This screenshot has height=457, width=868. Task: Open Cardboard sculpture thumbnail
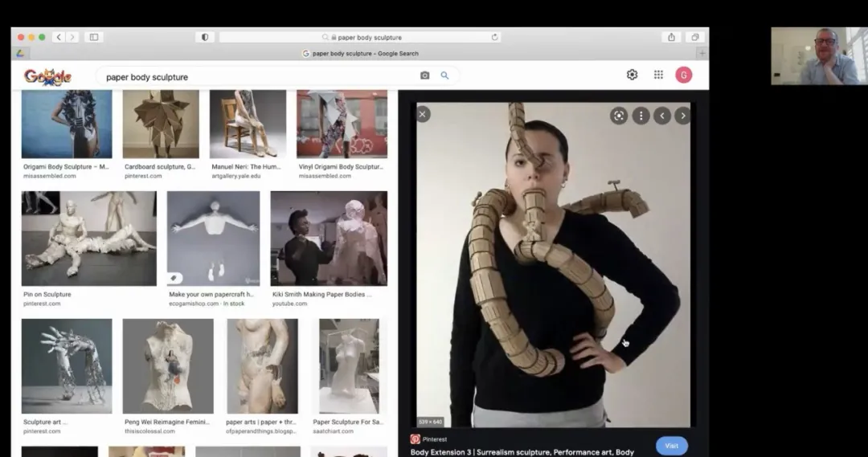[x=161, y=124]
